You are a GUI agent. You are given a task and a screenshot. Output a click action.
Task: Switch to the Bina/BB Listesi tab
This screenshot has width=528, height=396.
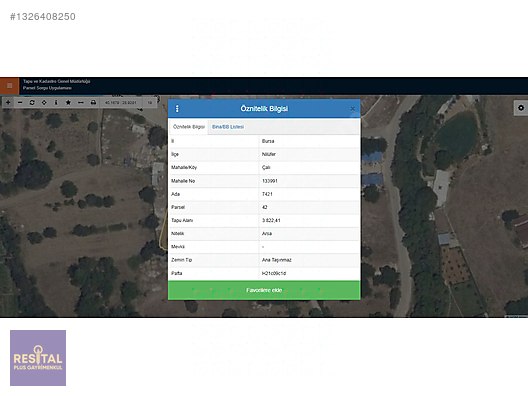[x=228, y=127]
